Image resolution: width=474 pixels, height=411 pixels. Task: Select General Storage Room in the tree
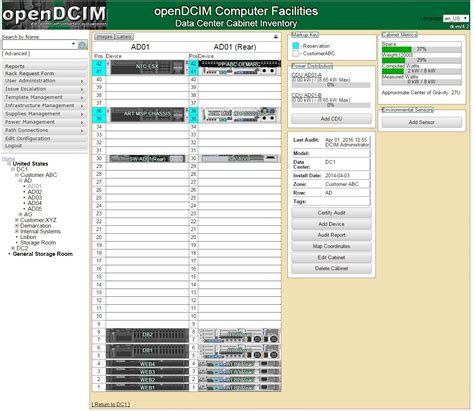[x=43, y=254]
